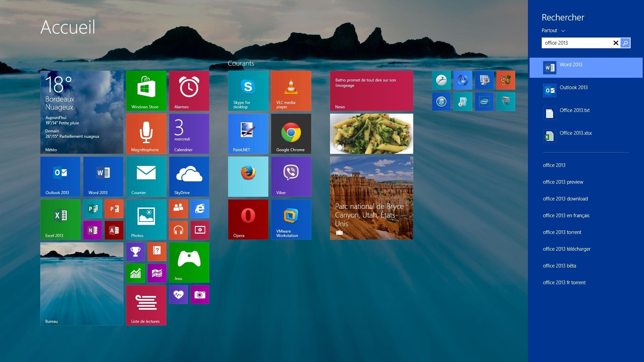
Task: Launch the Word 2013 Start tile
Action: click(103, 177)
